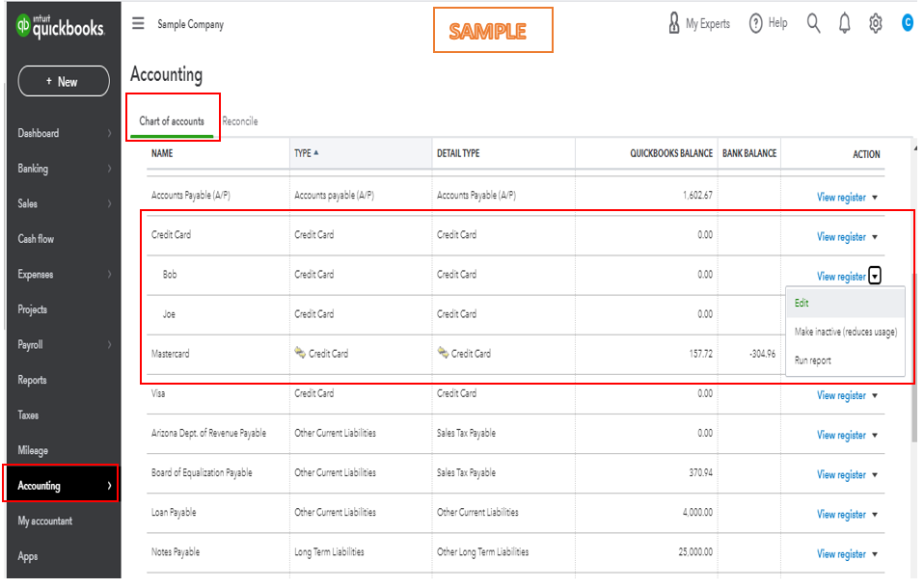924x588 pixels.
Task: Click the Joe sub-account name
Action: click(169, 314)
